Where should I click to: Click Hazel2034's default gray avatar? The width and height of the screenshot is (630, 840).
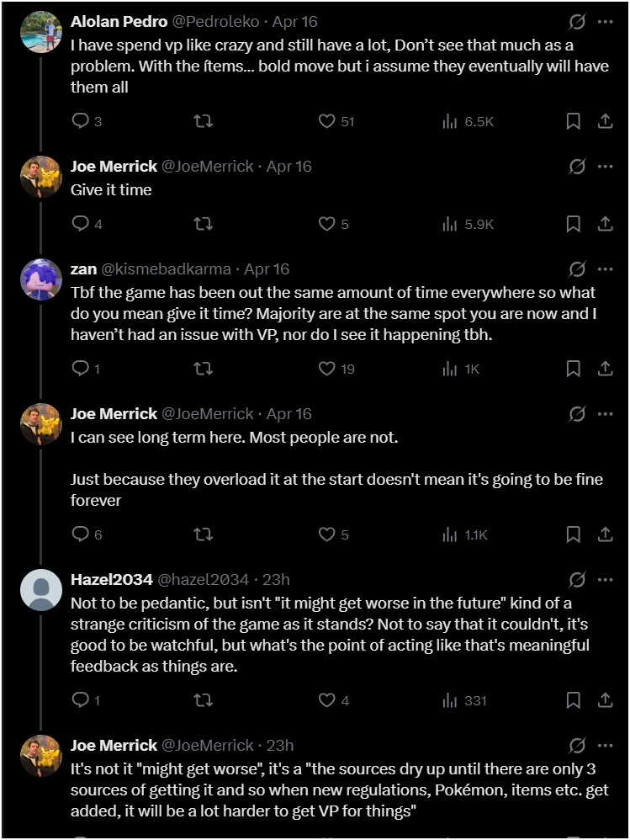pyautogui.click(x=41, y=589)
